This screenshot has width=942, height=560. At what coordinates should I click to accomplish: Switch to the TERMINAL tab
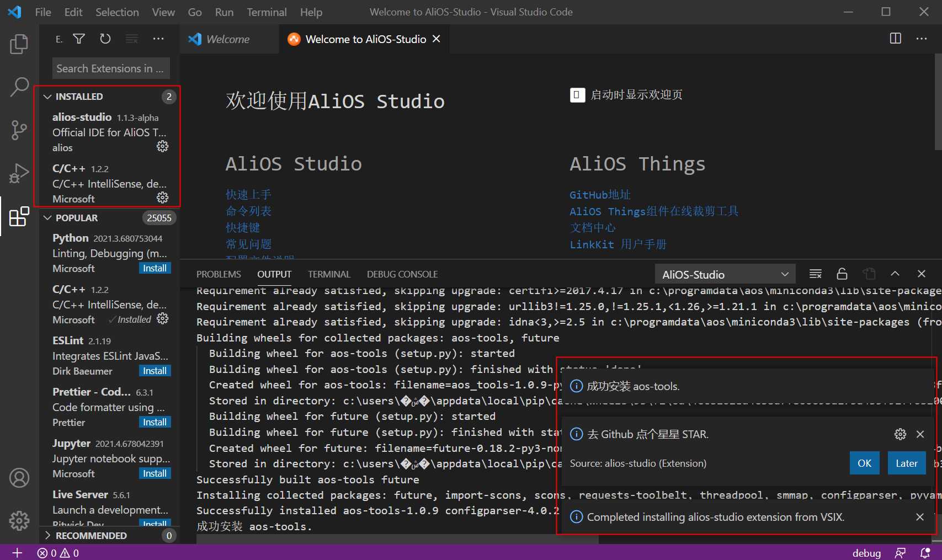click(x=329, y=274)
